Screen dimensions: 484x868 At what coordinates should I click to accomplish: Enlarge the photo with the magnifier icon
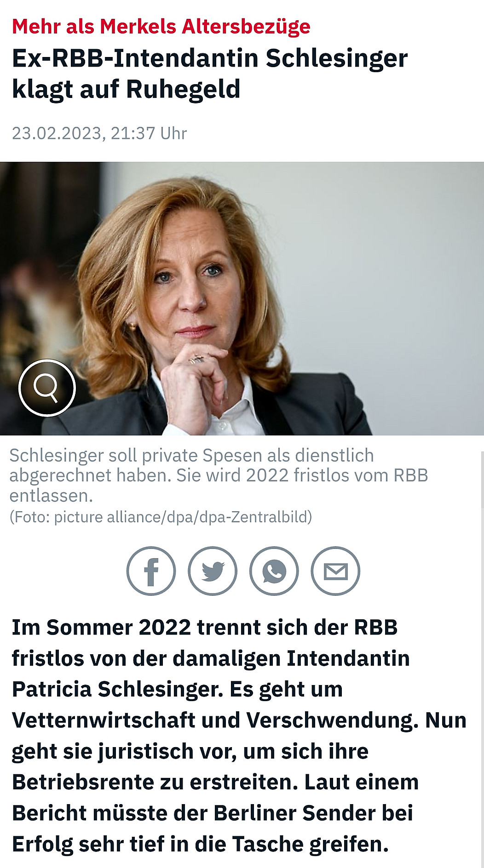[47, 388]
